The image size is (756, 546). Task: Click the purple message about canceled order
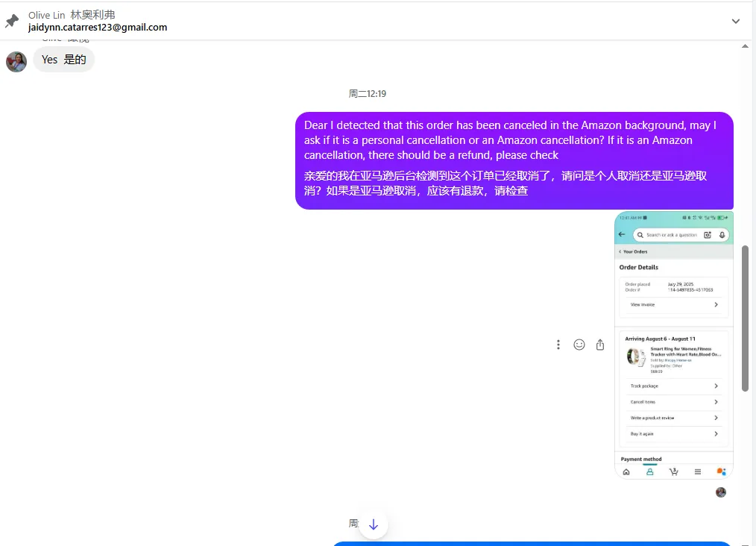tap(514, 160)
